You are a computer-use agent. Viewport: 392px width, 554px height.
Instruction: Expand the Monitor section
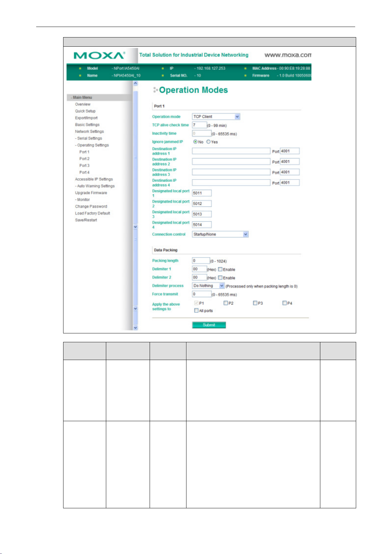83,200
